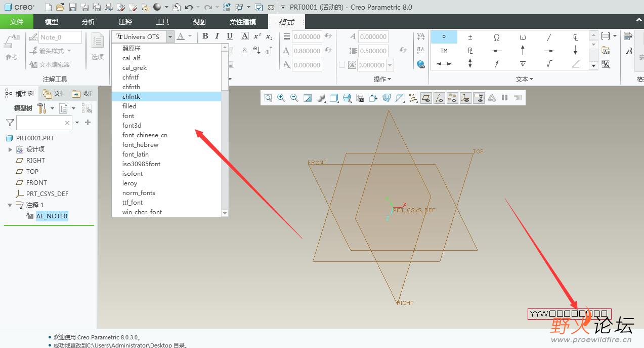This screenshot has width=644, height=348.
Task: Expand the 操作 group dropdown
Action: pyautogui.click(x=382, y=80)
